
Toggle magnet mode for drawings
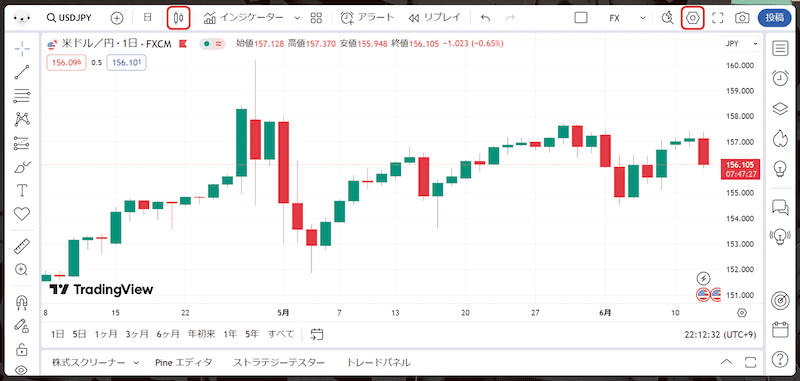(22, 303)
